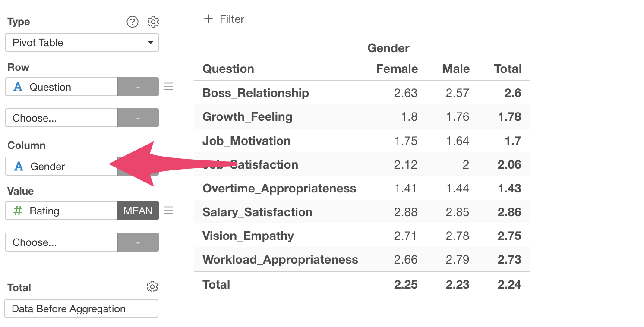Click the plus icon to add filter
Viewport: 644px width, 327px height.
tap(208, 19)
